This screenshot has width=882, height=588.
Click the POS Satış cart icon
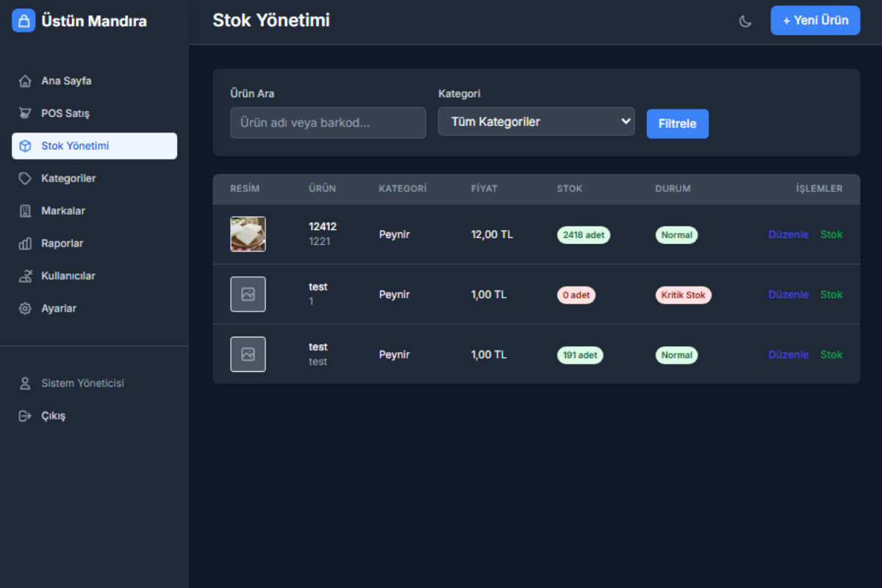click(25, 113)
